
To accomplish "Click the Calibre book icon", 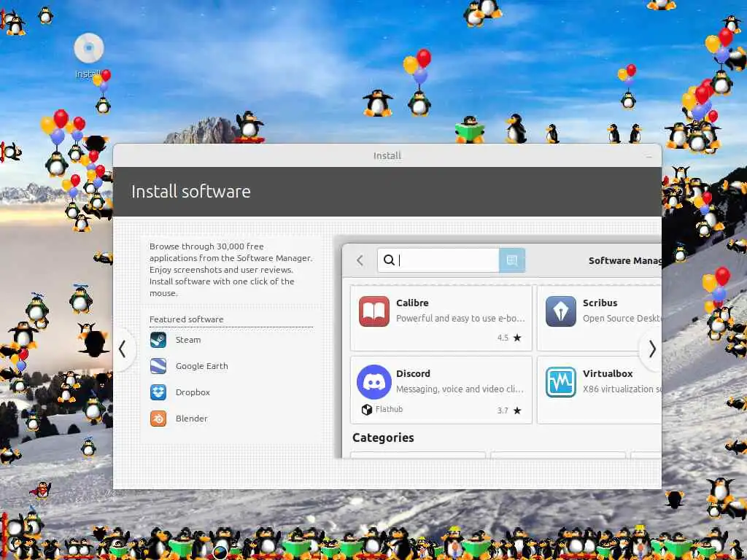I will (x=374, y=311).
